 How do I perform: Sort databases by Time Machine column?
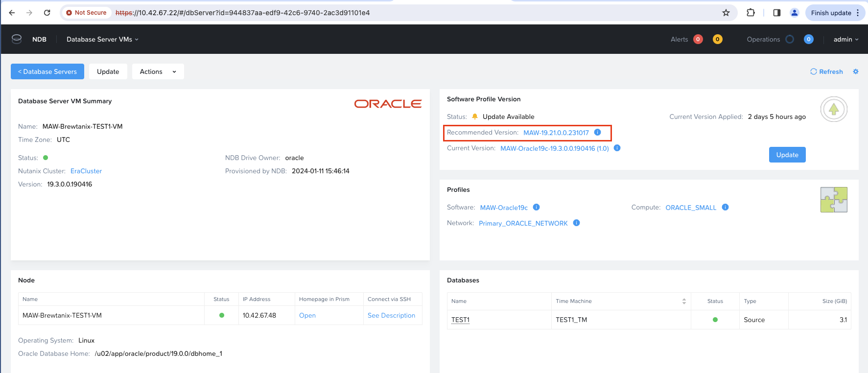coord(683,301)
